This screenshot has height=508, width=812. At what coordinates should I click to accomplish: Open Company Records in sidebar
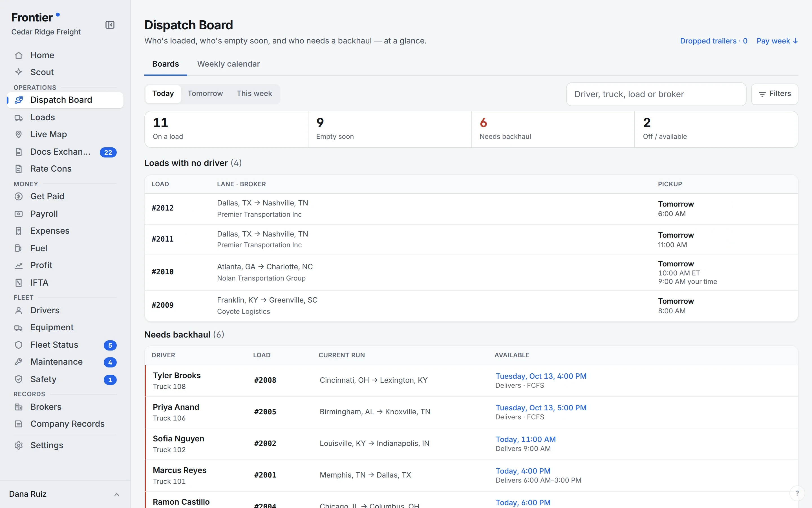(x=65, y=424)
